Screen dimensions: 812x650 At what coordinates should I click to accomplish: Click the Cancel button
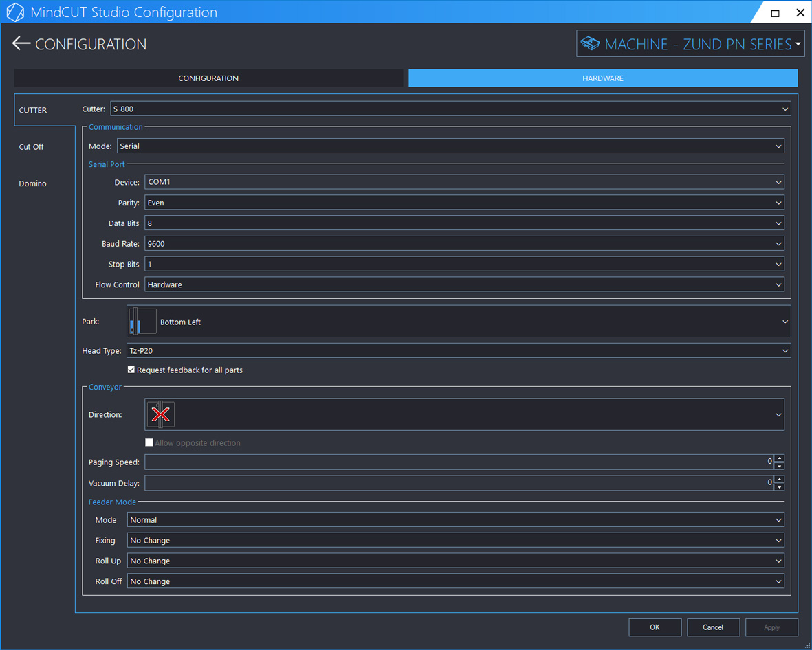click(713, 627)
